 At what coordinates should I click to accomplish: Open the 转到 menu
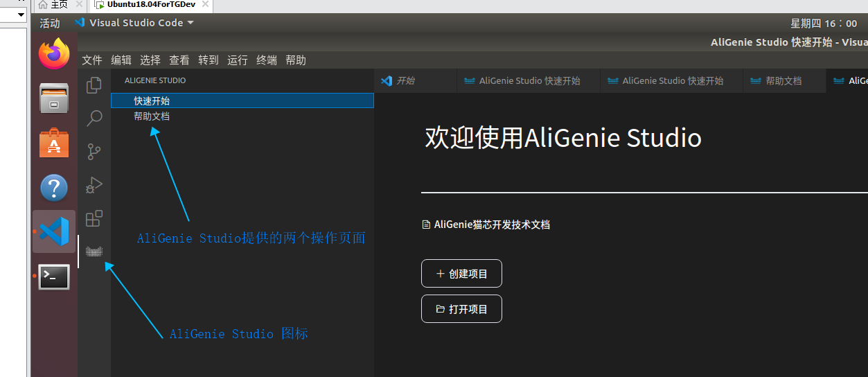click(x=209, y=60)
